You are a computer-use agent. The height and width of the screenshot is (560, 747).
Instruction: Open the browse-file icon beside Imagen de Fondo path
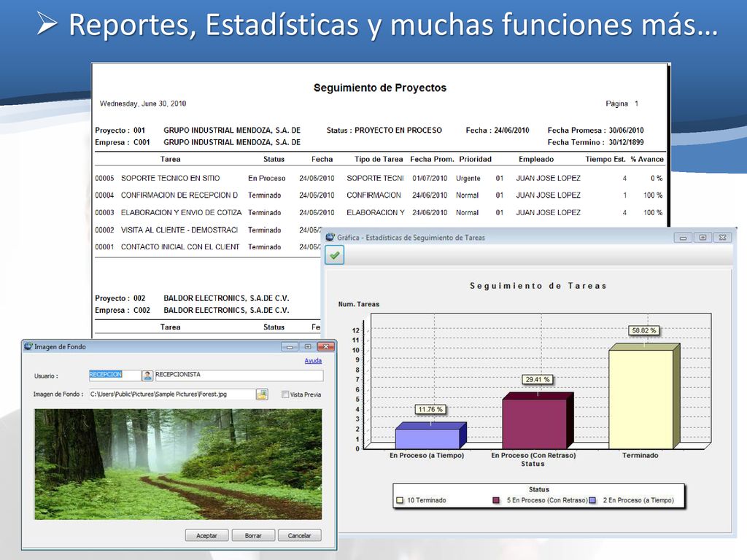point(262,394)
